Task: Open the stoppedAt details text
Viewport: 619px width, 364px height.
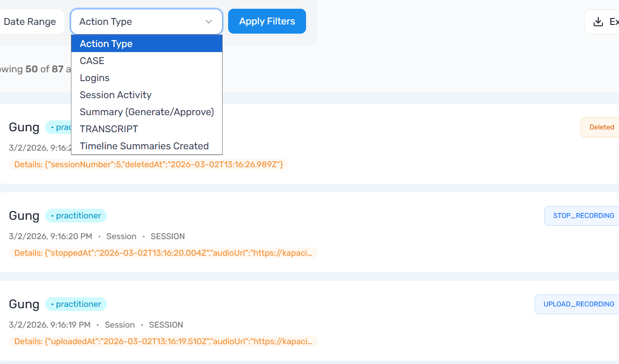Action: (164, 253)
